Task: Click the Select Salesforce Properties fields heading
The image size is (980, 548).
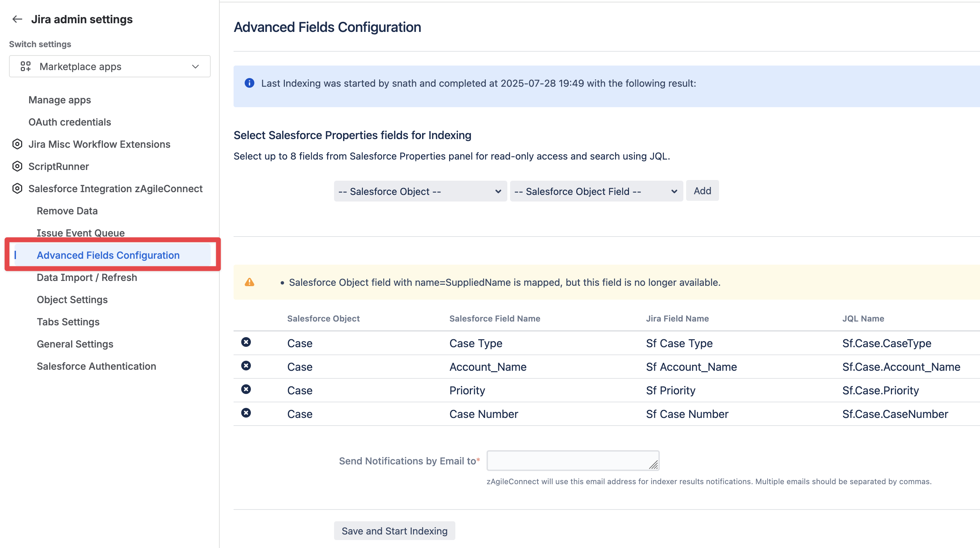Action: coord(352,135)
